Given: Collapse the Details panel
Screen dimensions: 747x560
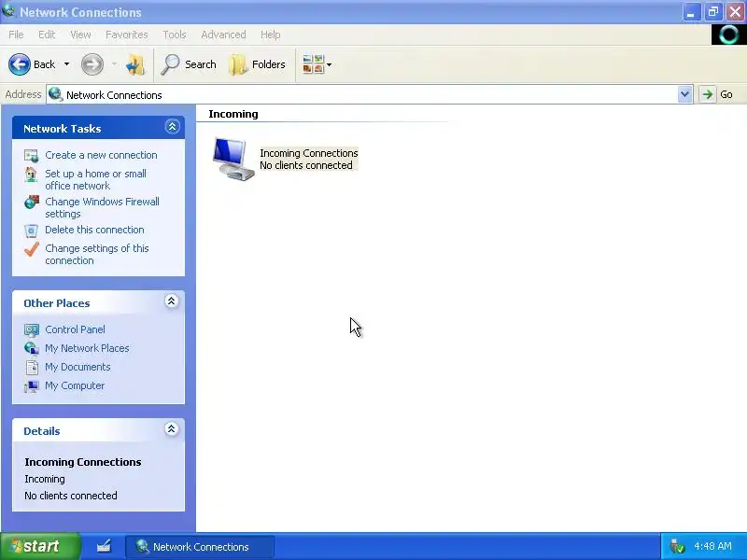Looking at the screenshot, I should pos(172,429).
